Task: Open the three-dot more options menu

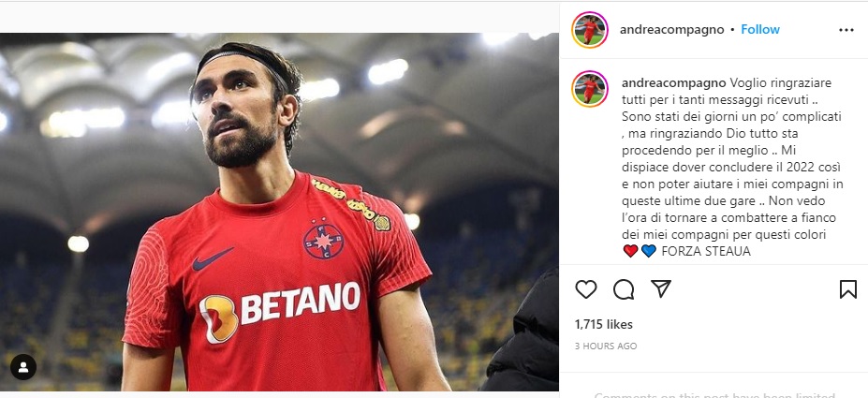Action: tap(846, 30)
